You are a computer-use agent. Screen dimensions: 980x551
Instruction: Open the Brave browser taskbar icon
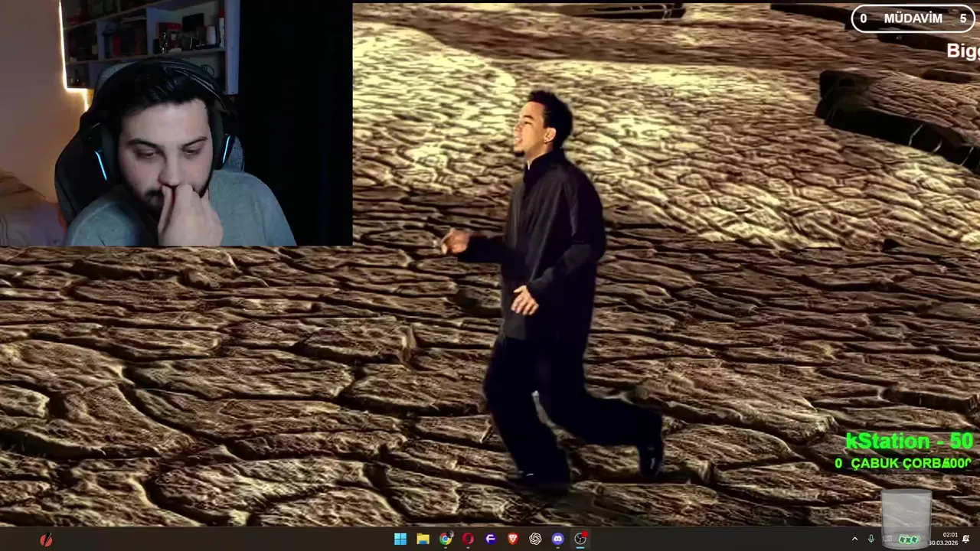tap(513, 539)
